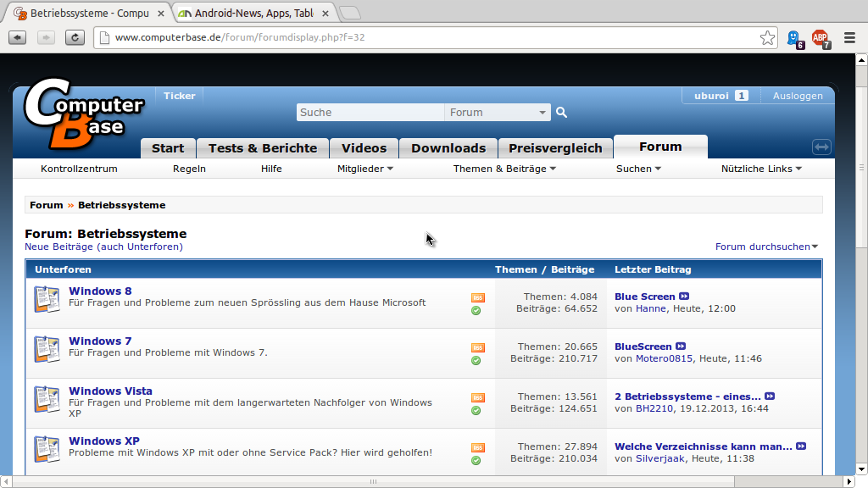Open the Windows 8 subforum title link
Image resolution: width=868 pixels, height=488 pixels.
[100, 291]
